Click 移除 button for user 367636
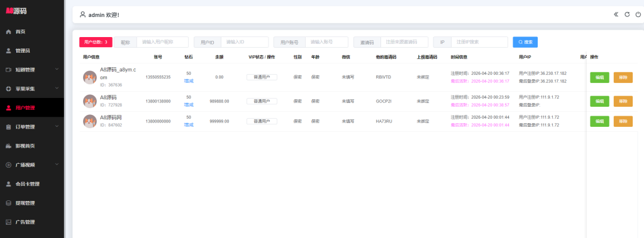The height and width of the screenshot is (238, 644). click(623, 77)
